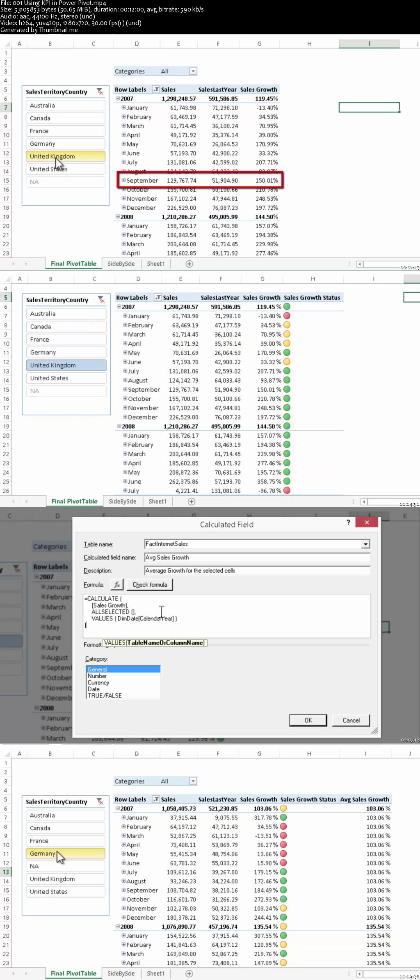This screenshot has width=420, height=980.
Task: Click yellow status icon beside 70.95 %
Action: 287,334
